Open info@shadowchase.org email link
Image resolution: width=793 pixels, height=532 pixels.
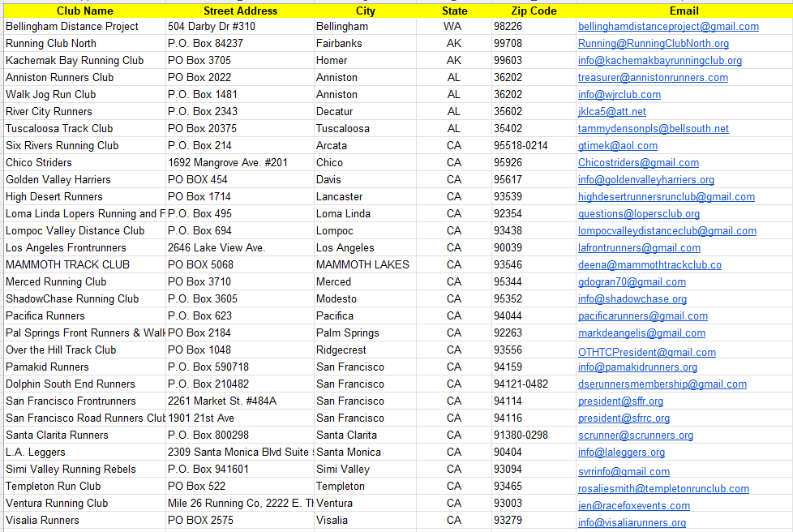(x=632, y=299)
